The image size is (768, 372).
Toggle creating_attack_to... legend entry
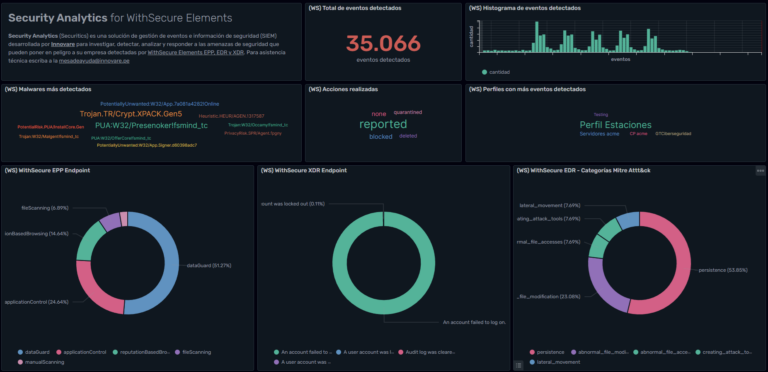point(723,351)
